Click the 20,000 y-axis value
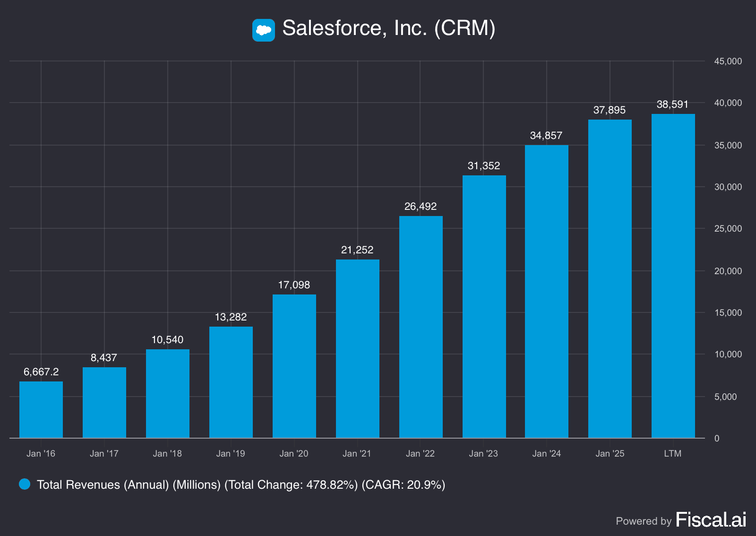The image size is (756, 536). click(728, 271)
